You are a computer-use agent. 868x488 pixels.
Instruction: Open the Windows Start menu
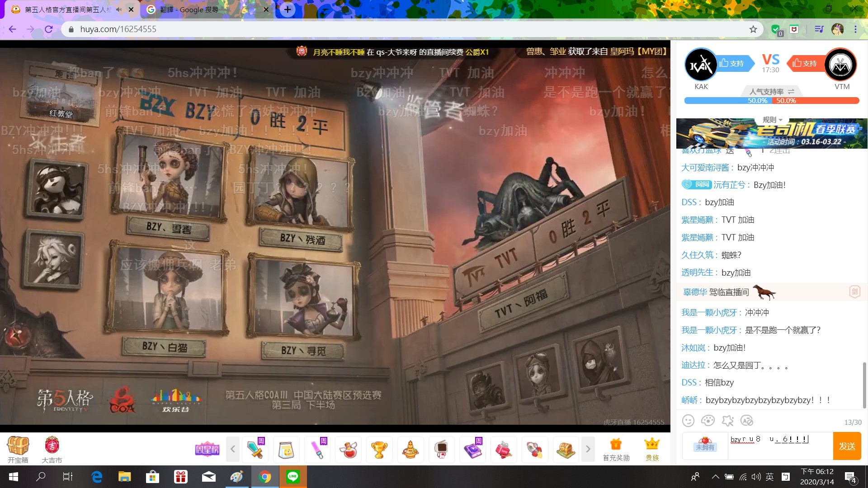14,477
